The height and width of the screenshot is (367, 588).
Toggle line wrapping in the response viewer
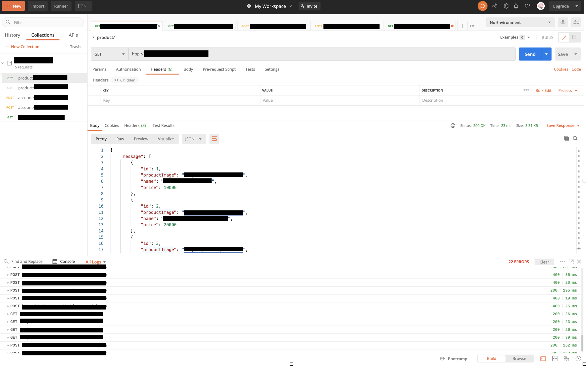click(x=214, y=139)
